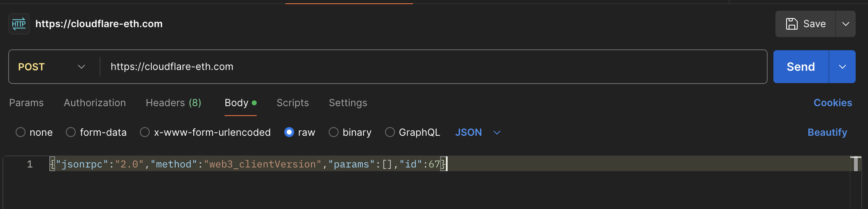868x209 pixels.
Task: Select the Body tab
Action: point(237,103)
